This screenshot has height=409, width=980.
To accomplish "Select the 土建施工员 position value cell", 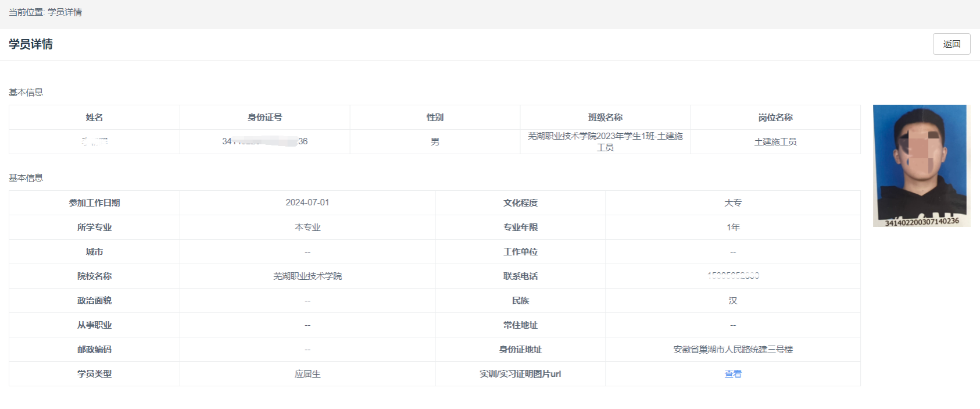I will click(775, 142).
